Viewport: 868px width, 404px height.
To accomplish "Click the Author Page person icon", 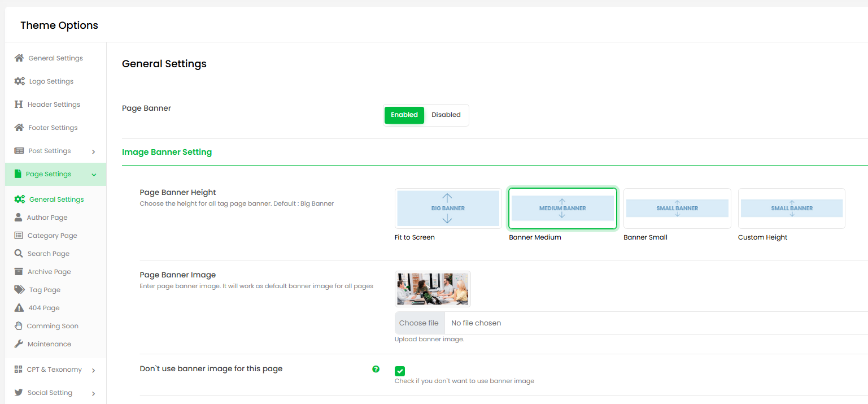I will [x=19, y=218].
